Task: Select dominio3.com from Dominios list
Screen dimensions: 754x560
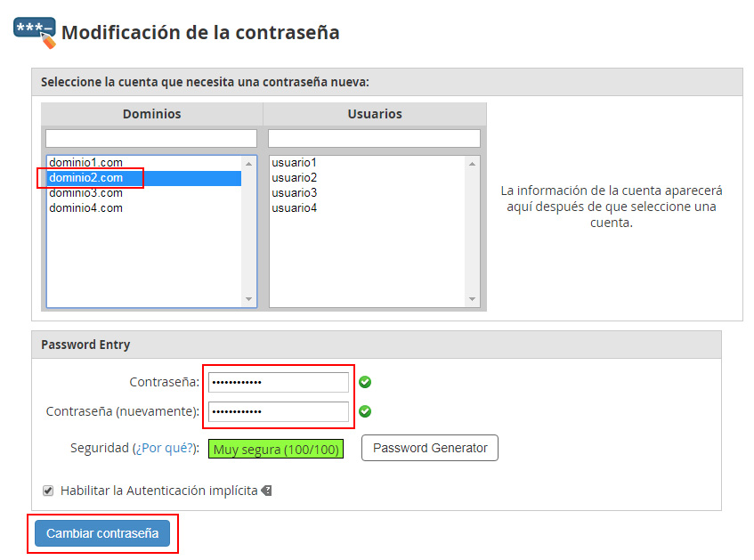Action: tap(85, 193)
